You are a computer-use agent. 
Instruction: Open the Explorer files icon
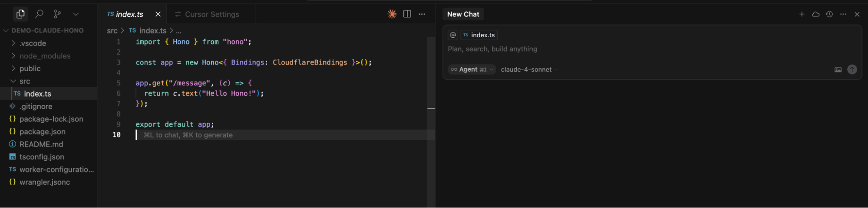[20, 14]
